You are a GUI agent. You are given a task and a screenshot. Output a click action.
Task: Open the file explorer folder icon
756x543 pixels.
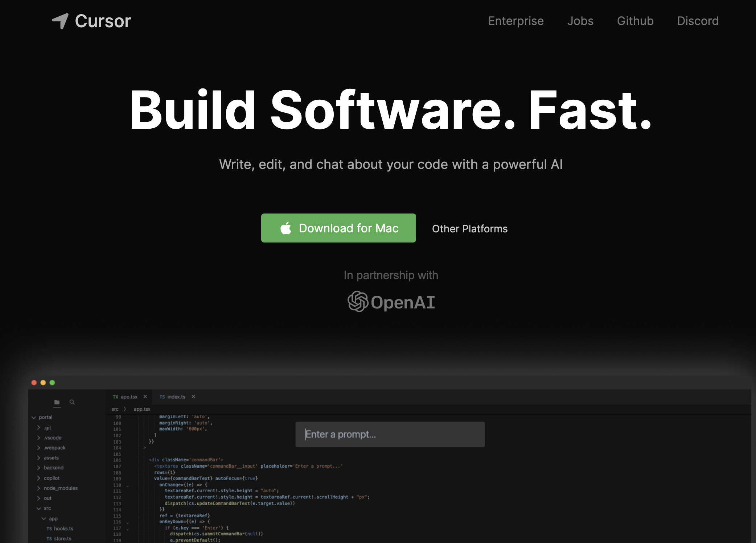tap(57, 402)
